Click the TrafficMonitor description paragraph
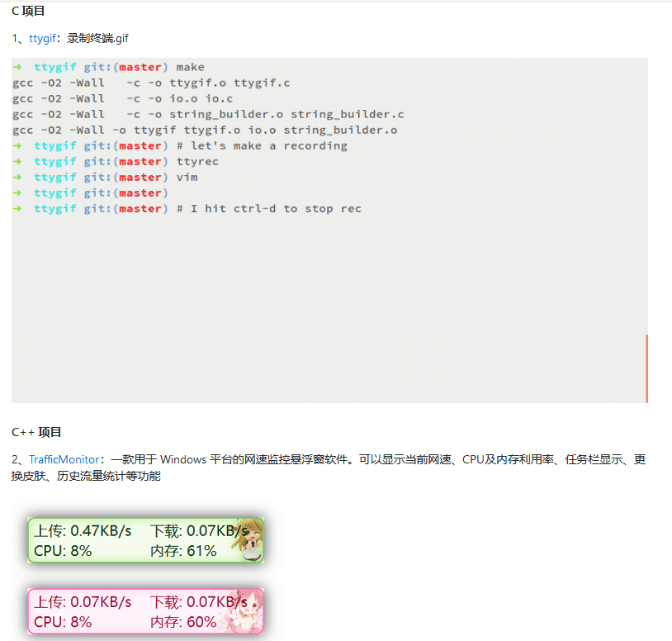This screenshot has width=672, height=641. (x=329, y=468)
